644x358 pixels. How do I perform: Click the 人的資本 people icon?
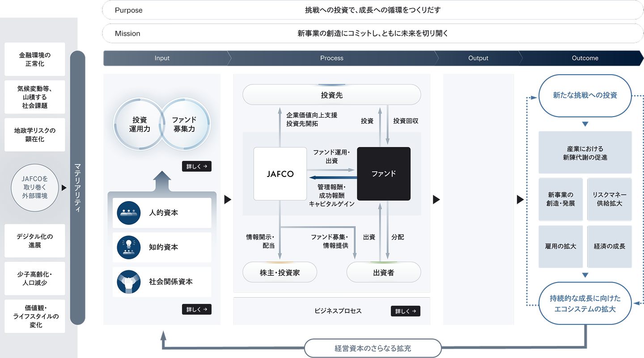[x=129, y=213]
